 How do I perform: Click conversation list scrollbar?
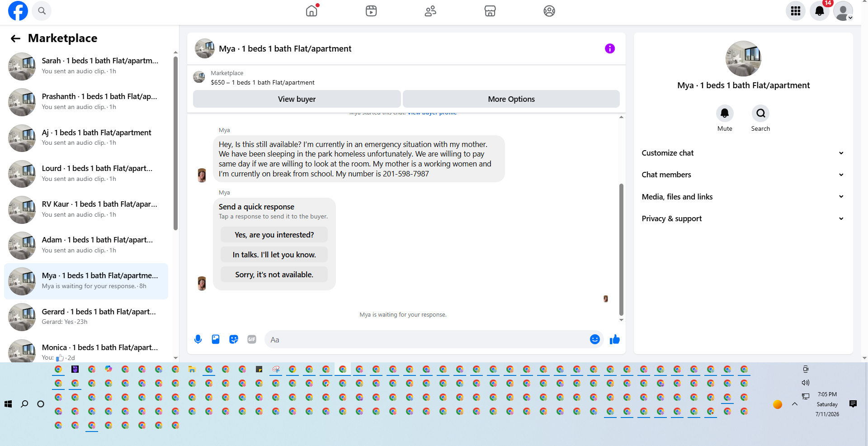175,143
